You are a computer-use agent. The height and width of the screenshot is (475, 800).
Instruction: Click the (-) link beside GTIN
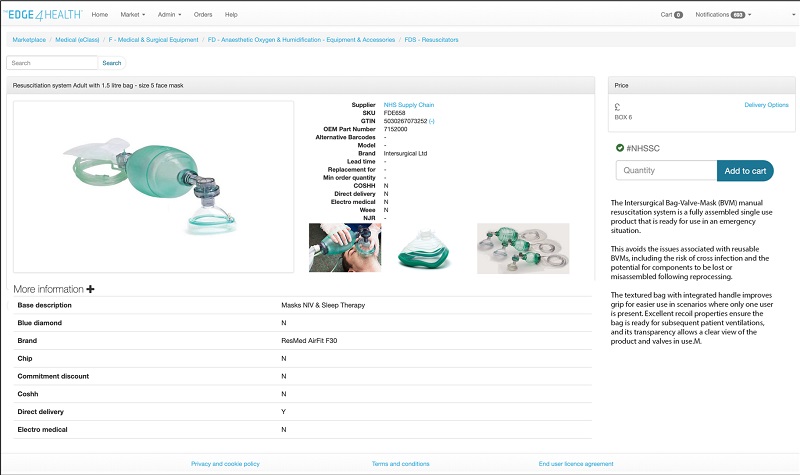[x=432, y=121]
